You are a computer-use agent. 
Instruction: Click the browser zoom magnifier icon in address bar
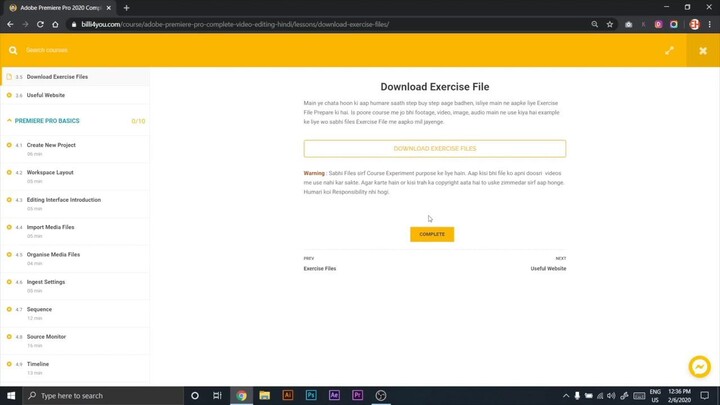coord(595,24)
